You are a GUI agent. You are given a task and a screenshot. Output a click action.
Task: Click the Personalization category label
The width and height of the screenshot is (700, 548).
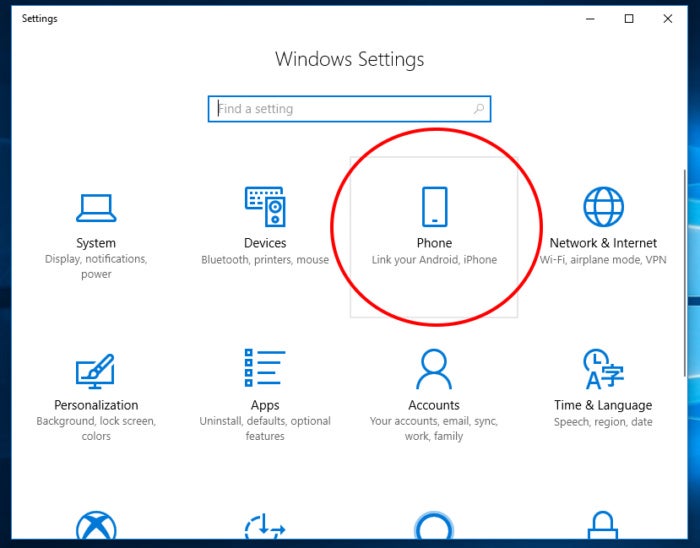(96, 405)
